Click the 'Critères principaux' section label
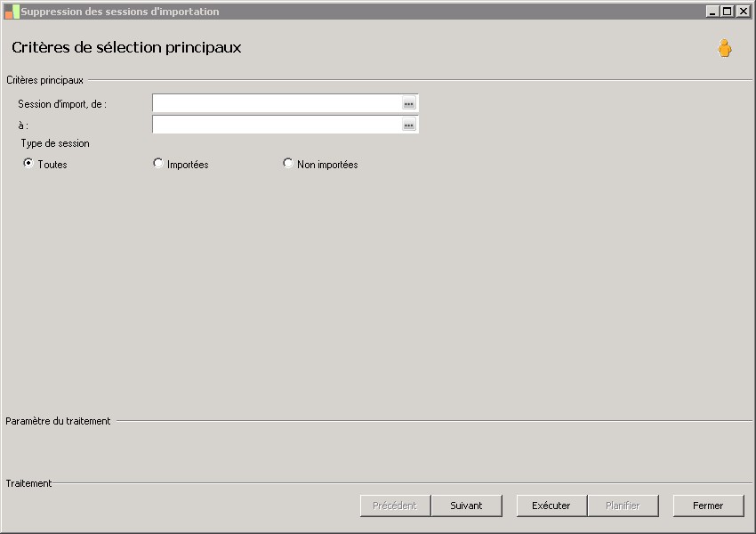This screenshot has width=756, height=534. [x=44, y=80]
